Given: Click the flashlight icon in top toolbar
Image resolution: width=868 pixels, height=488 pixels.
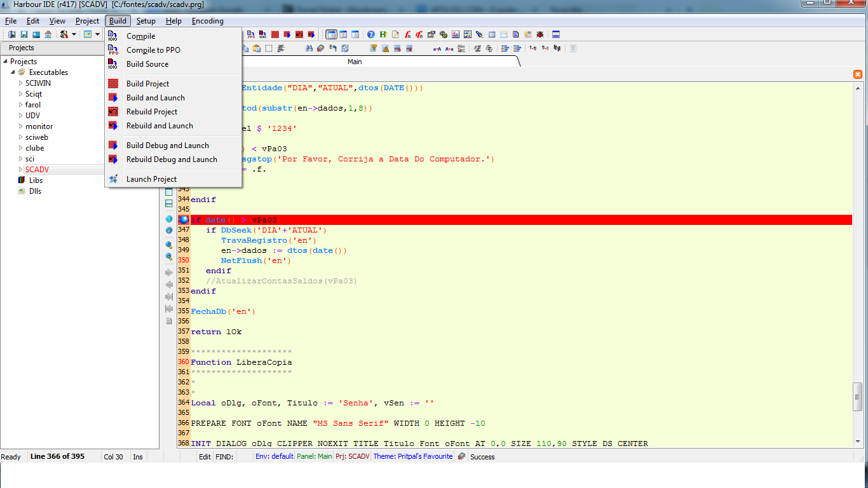Looking at the screenshot, I should (x=480, y=34).
